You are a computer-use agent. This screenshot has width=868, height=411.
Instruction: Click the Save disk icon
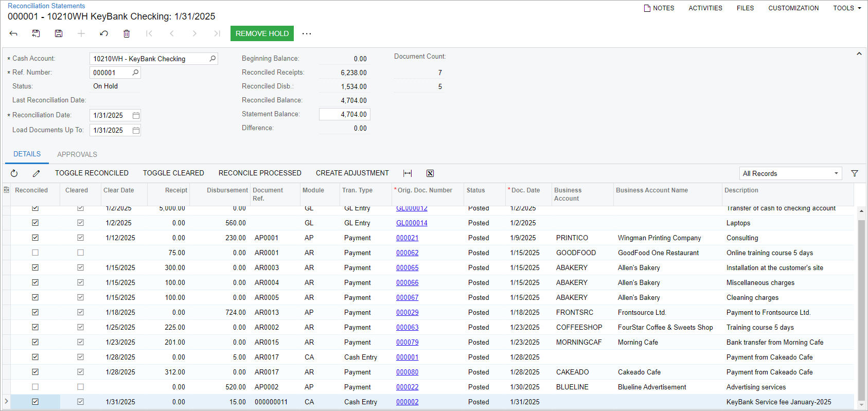coord(59,33)
